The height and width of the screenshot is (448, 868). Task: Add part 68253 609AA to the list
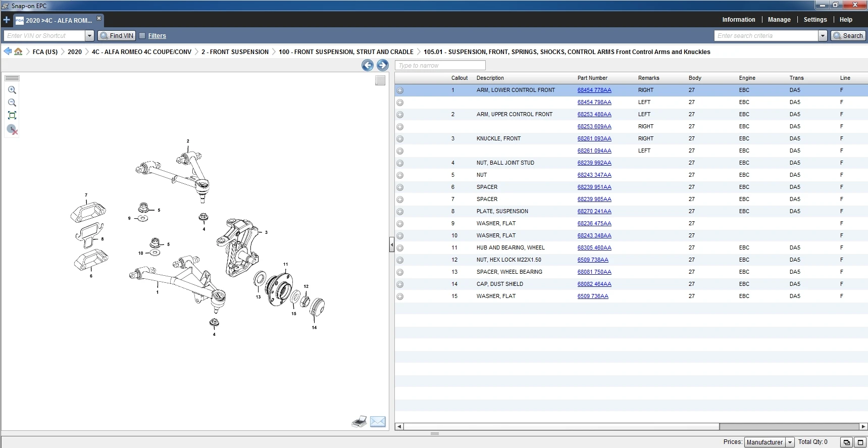pos(400,127)
